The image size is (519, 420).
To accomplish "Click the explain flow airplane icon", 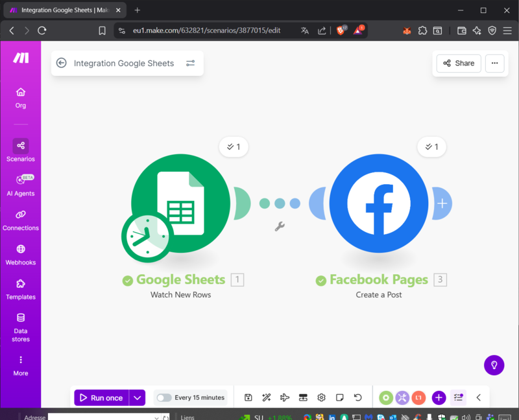I will [x=284, y=397].
